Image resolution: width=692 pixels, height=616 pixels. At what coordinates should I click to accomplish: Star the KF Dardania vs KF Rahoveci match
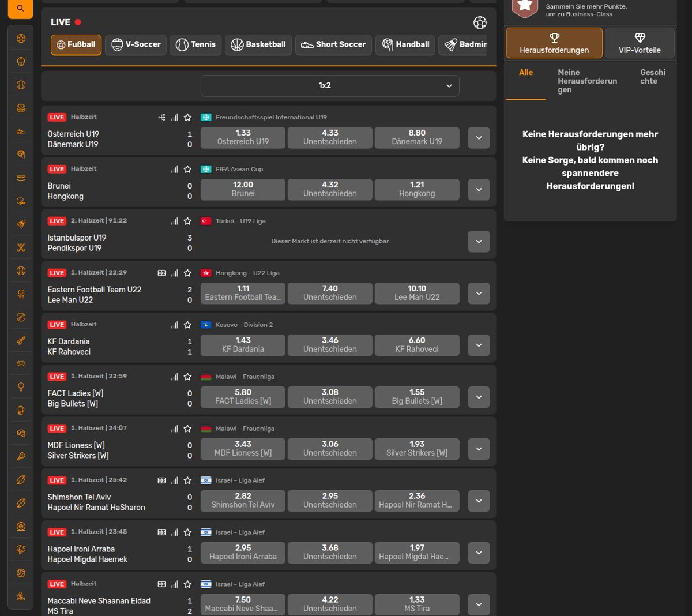pyautogui.click(x=187, y=325)
